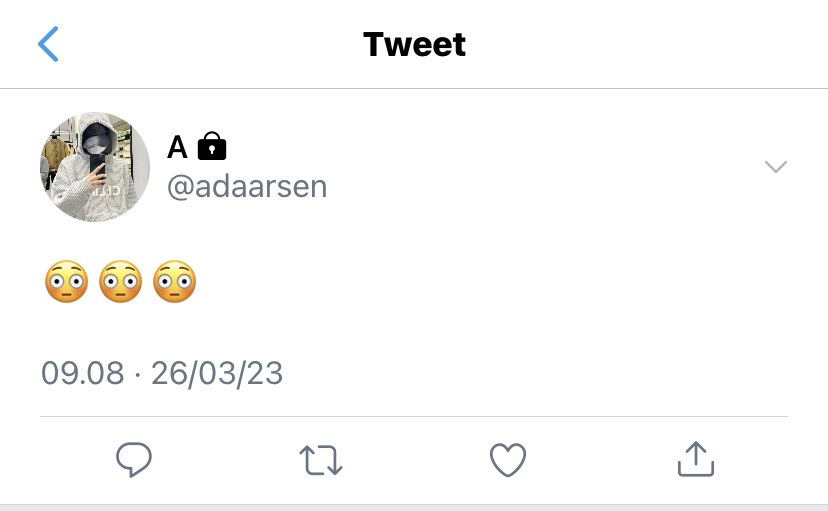
Task: Tap the last flushed face emoji
Action: click(x=175, y=281)
